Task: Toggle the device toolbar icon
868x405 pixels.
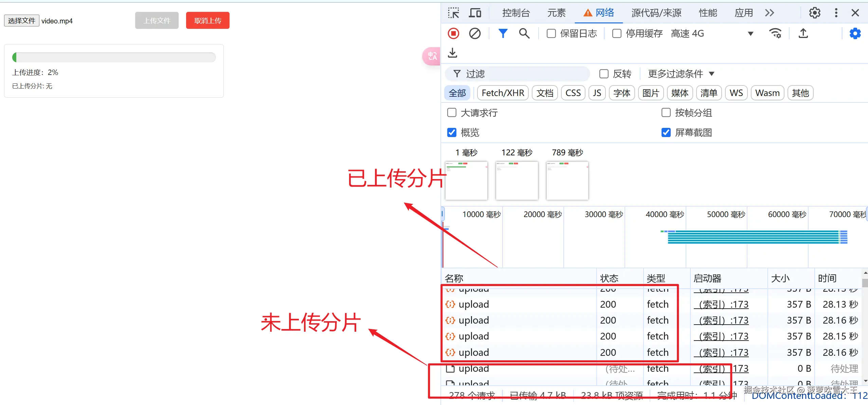Action: [x=475, y=13]
